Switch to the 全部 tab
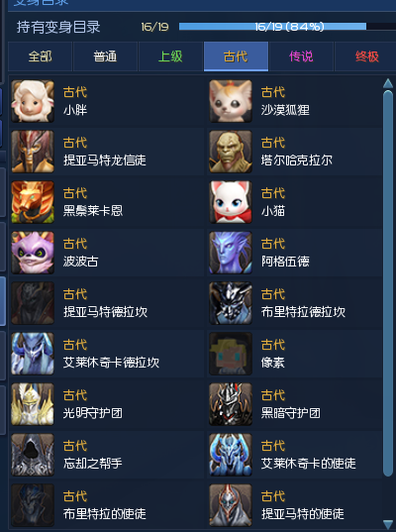Image resolution: width=396 pixels, height=532 pixels. pyautogui.click(x=40, y=56)
